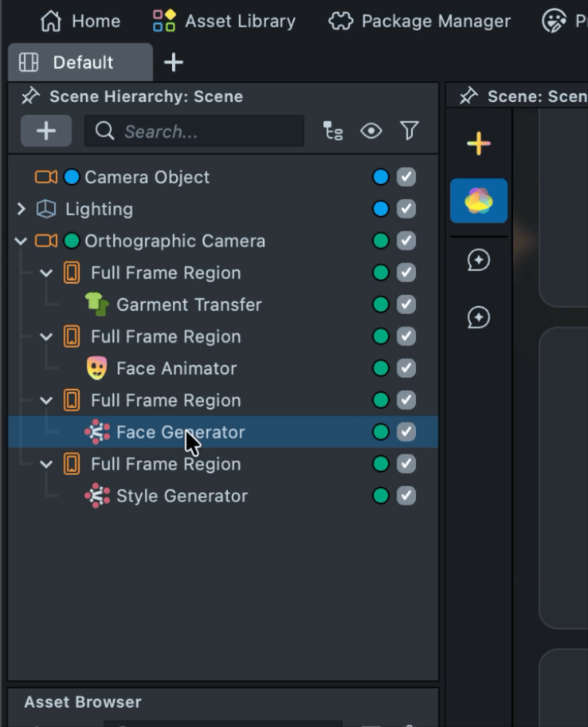Viewport: 588px width, 727px height.
Task: Click the hierarchy tree view options icon
Action: pyautogui.click(x=333, y=131)
